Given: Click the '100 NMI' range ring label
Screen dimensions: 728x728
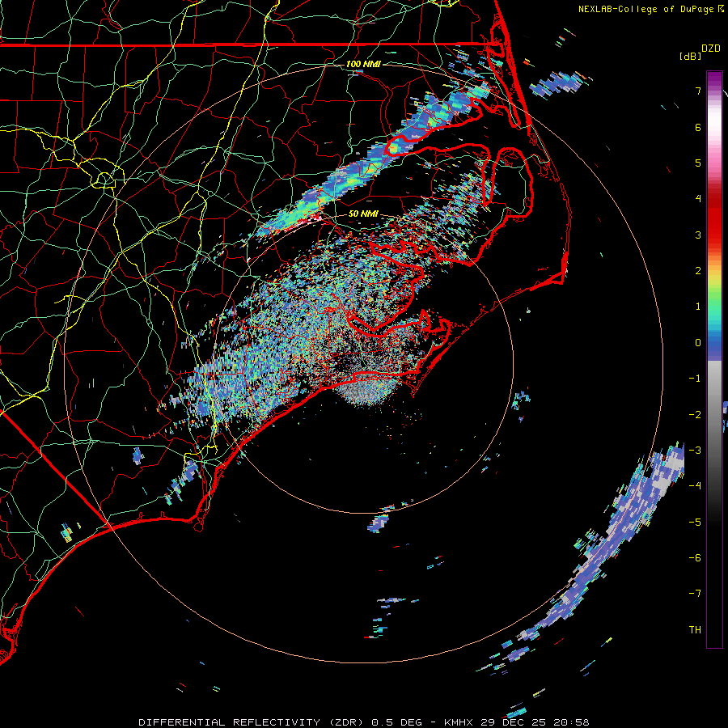Looking at the screenshot, I should click(363, 64).
